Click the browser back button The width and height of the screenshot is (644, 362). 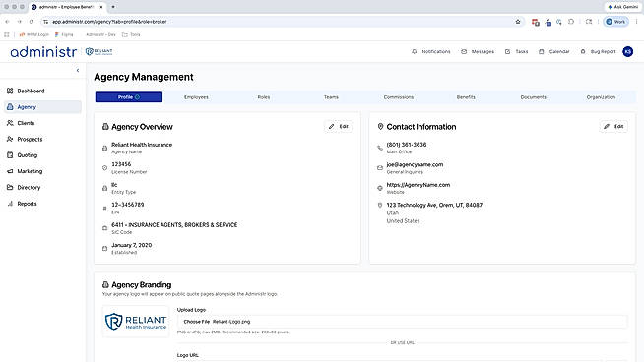[8, 22]
